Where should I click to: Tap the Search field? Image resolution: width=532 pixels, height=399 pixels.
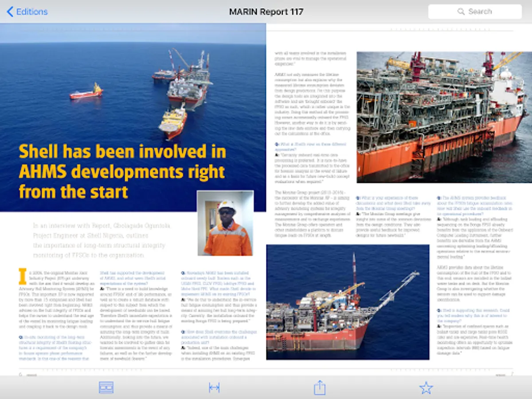pyautogui.click(x=475, y=12)
